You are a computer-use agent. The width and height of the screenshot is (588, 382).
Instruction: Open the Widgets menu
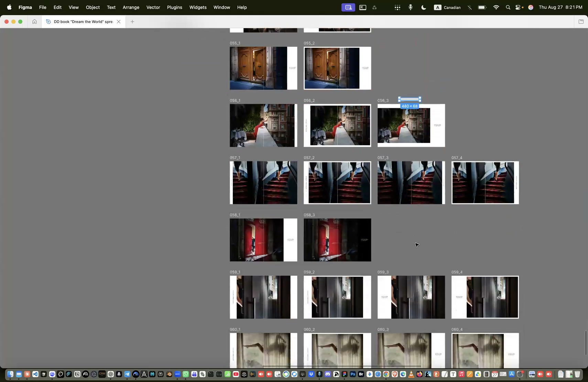pos(198,7)
